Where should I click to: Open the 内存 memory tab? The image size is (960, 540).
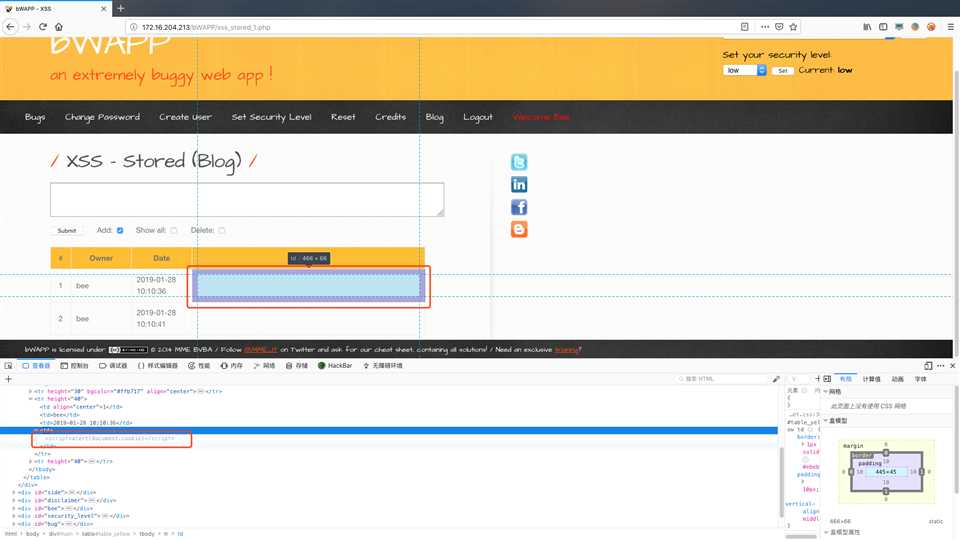231,366
